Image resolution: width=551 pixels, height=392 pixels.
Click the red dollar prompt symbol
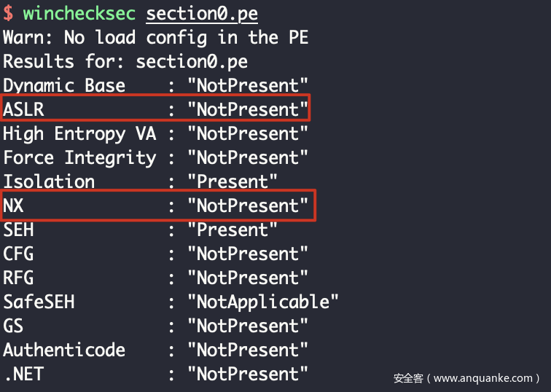pyautogui.click(x=8, y=14)
